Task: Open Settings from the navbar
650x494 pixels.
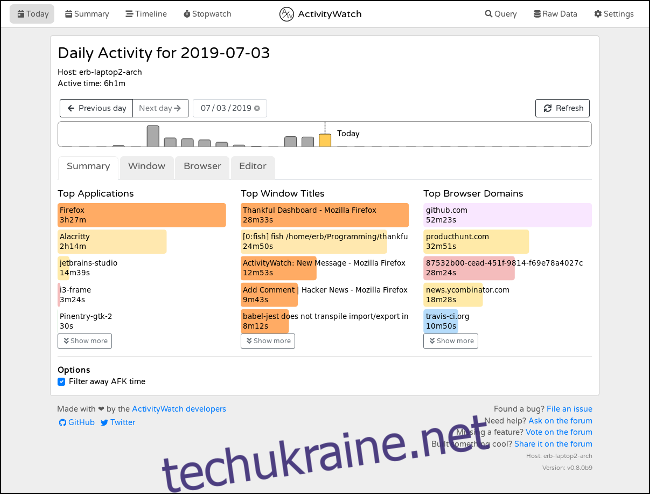Action: click(614, 14)
